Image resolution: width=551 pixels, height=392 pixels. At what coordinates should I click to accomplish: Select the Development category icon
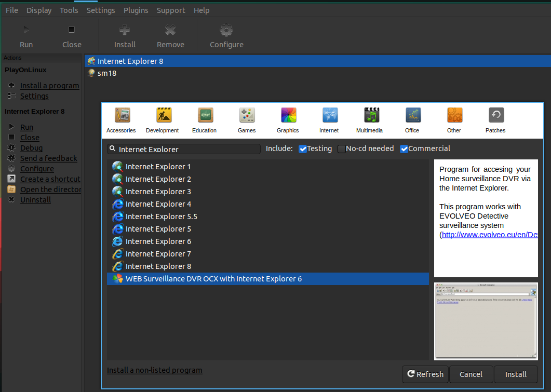point(164,115)
